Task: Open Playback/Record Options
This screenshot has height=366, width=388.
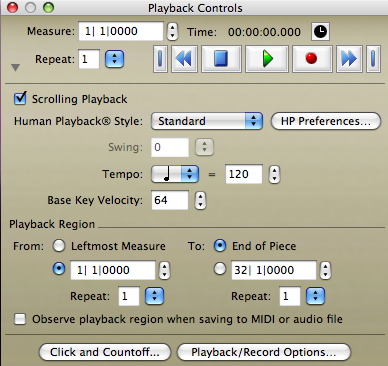Action: point(264,352)
